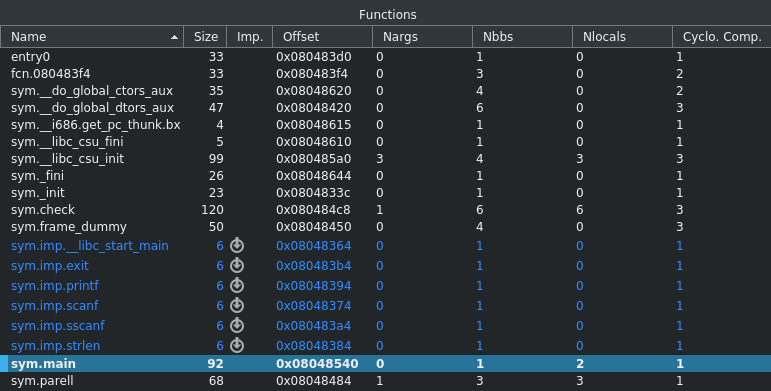Select function fcn.080483f4
The height and width of the screenshot is (391, 771).
click(x=386, y=74)
